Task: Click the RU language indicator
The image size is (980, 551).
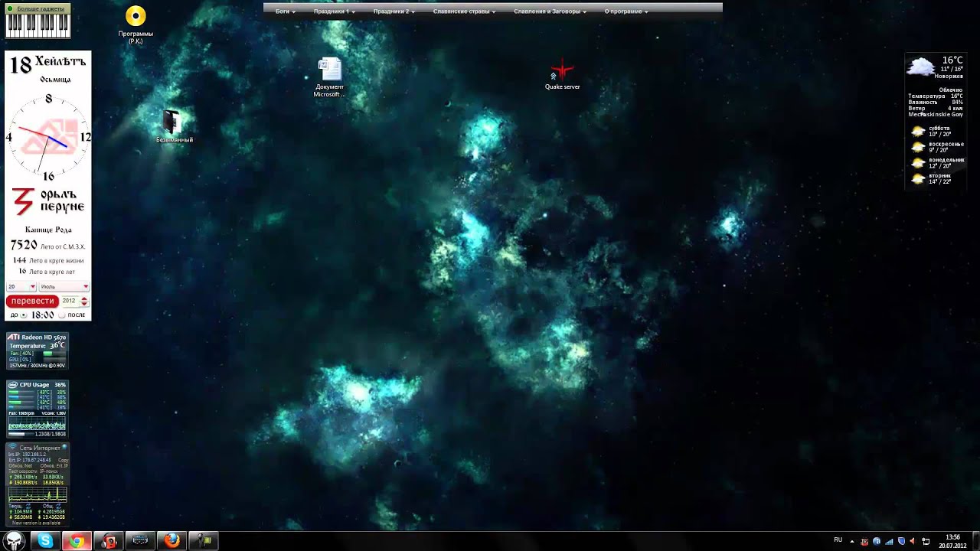Action: click(838, 540)
